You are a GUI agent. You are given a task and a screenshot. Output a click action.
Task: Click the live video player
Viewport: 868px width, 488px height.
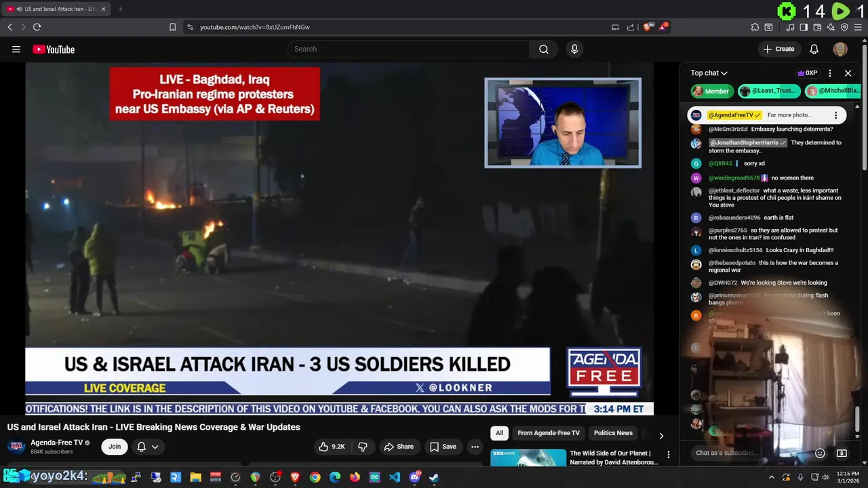click(x=339, y=237)
